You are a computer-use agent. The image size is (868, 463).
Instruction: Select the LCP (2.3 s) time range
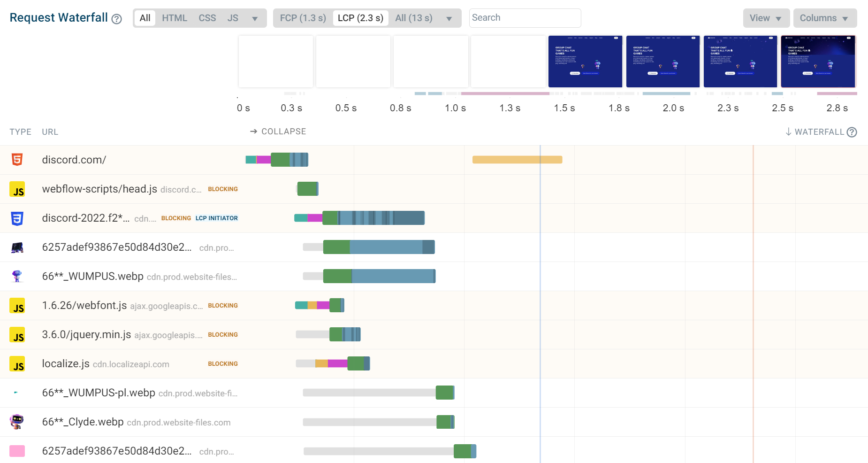tap(361, 18)
